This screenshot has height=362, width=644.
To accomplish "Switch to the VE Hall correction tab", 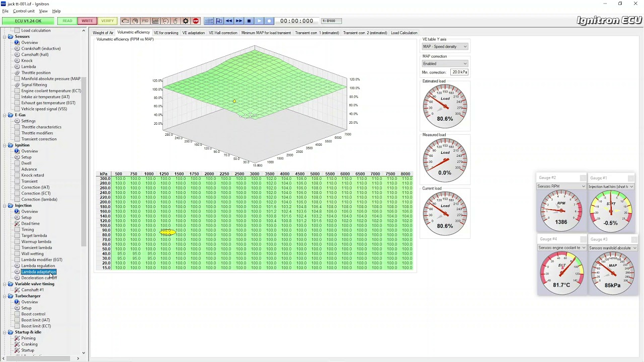I will pyautogui.click(x=223, y=33).
